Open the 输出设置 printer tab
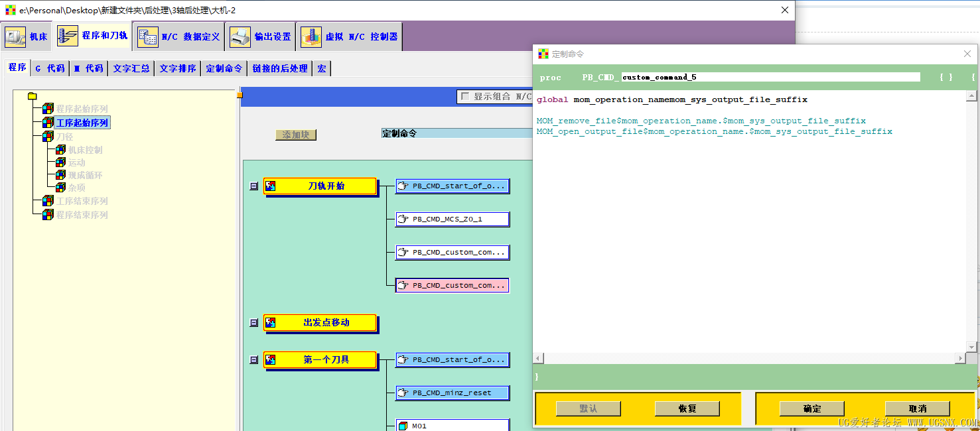 click(261, 36)
